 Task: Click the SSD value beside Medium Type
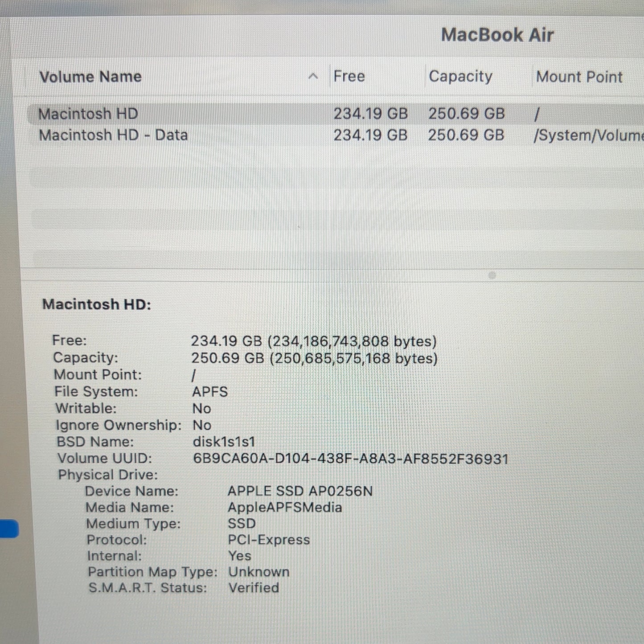tap(242, 524)
